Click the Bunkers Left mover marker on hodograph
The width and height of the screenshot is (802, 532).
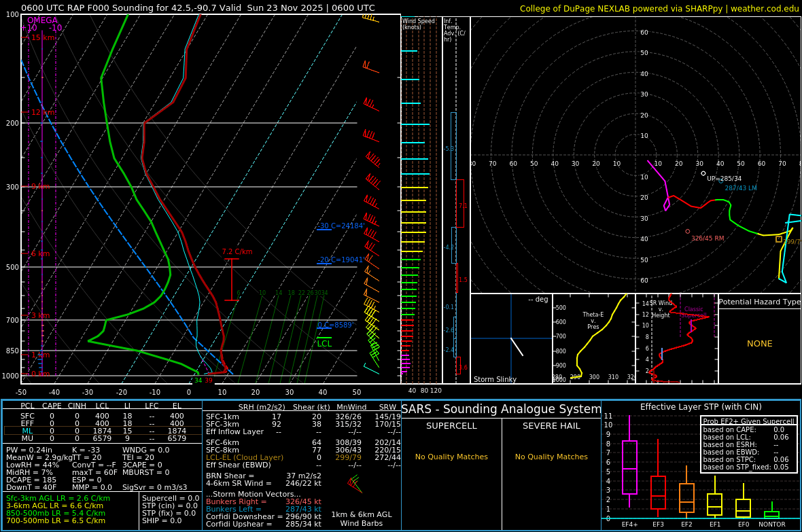tap(721, 181)
